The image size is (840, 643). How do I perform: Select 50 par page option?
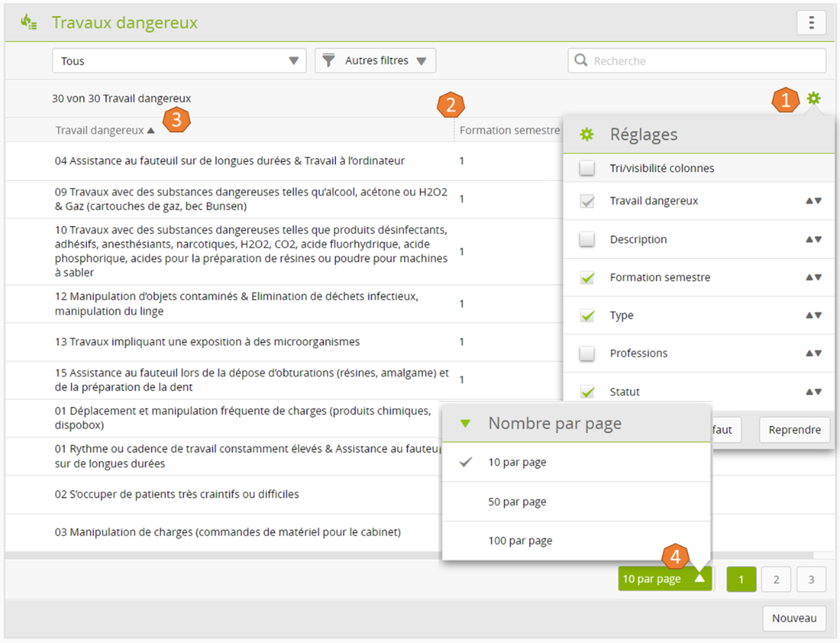coord(517,502)
